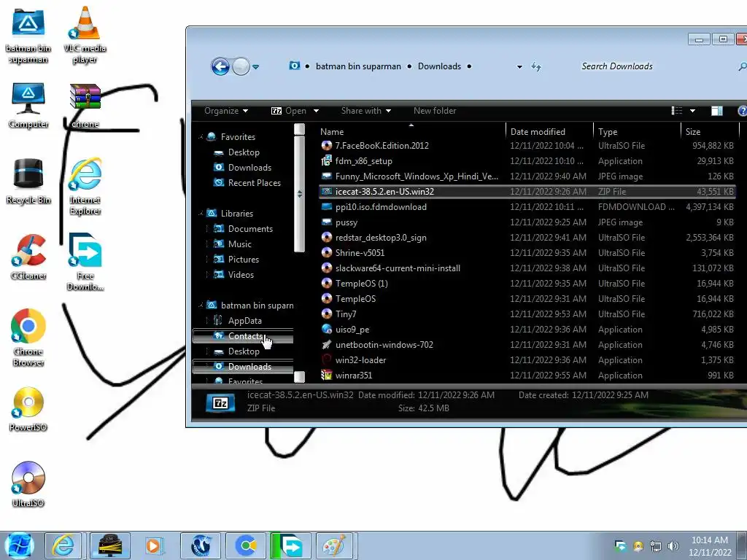Launch CCleaner from the desktop
This screenshot has width=747, height=560.
pyautogui.click(x=28, y=257)
